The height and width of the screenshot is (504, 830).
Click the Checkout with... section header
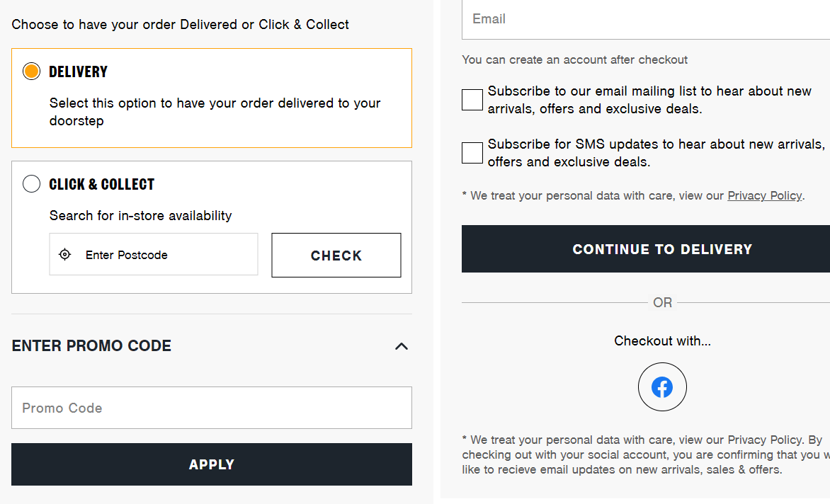662,340
